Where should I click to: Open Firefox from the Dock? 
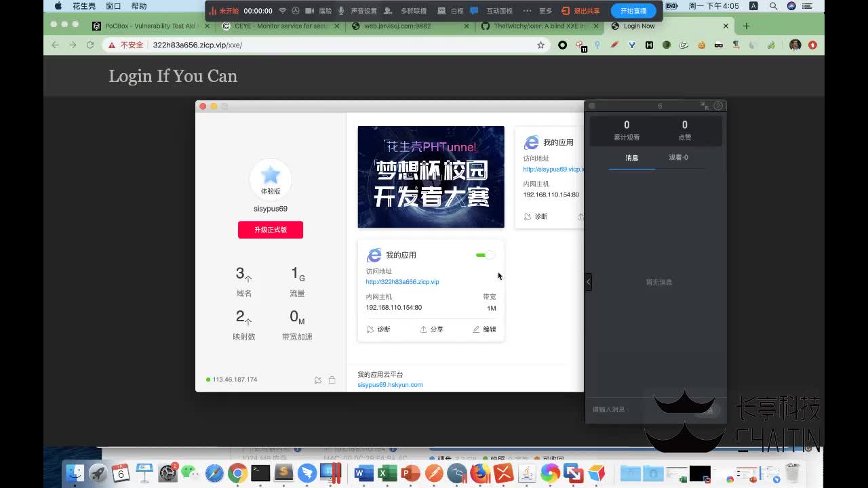coord(480,472)
